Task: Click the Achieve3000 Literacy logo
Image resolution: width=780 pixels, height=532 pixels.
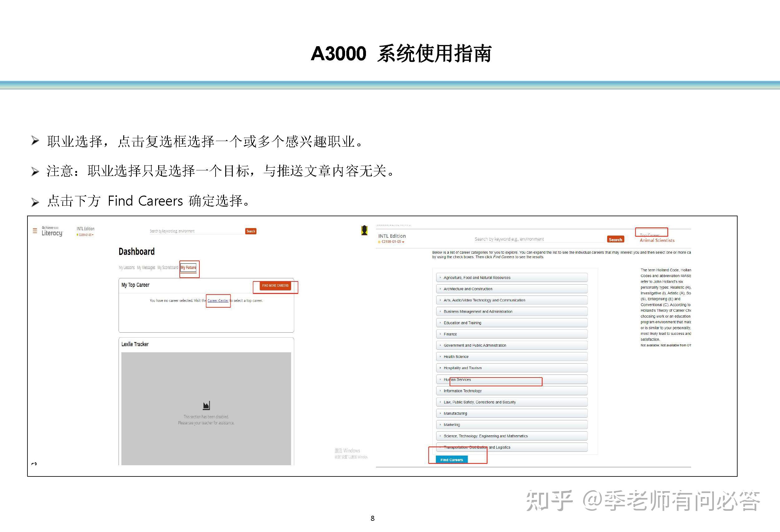Action: [x=52, y=232]
